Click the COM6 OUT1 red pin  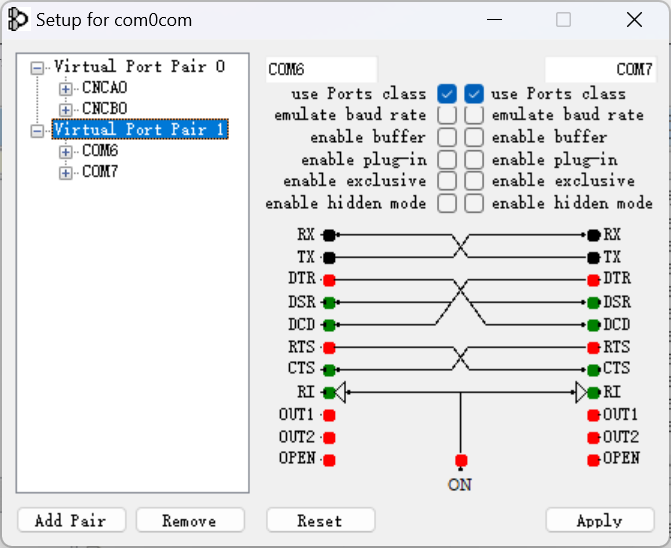click(329, 415)
